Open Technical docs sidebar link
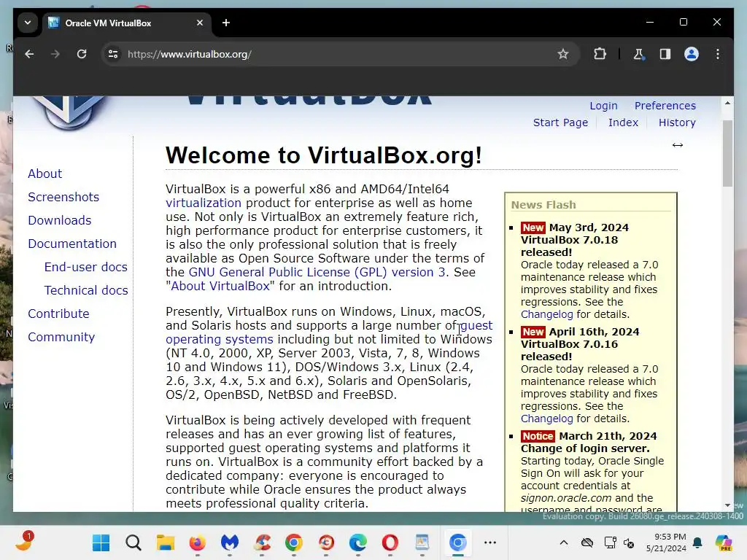Screen dimensions: 747x560 point(86,290)
